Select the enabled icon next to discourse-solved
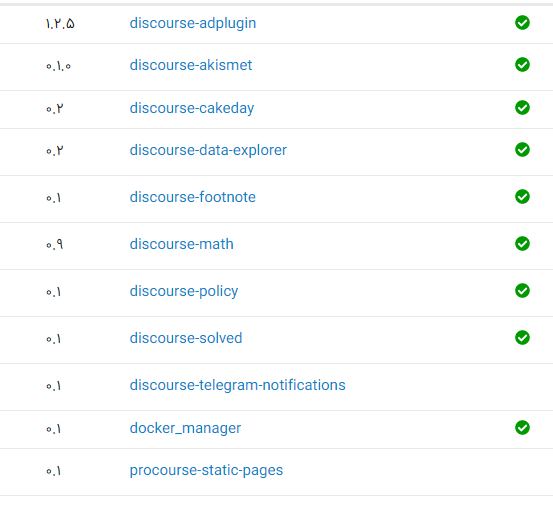Viewport: 553px width, 508px height. (x=522, y=338)
